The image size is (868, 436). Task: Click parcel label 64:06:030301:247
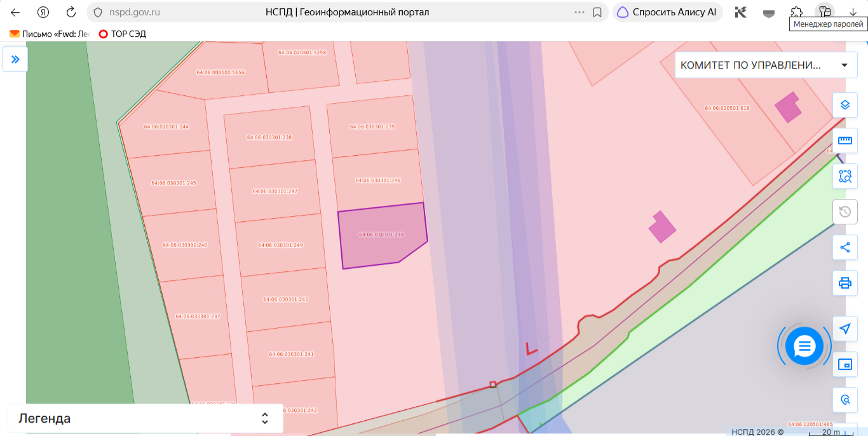click(275, 191)
